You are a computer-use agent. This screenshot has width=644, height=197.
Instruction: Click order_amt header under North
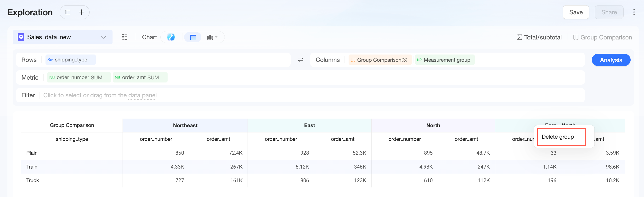pos(466,139)
